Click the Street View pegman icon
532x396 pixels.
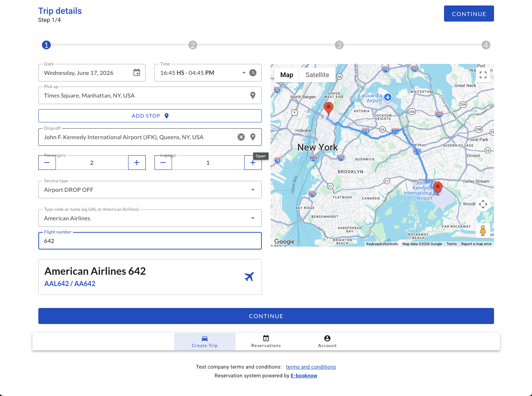(x=483, y=231)
